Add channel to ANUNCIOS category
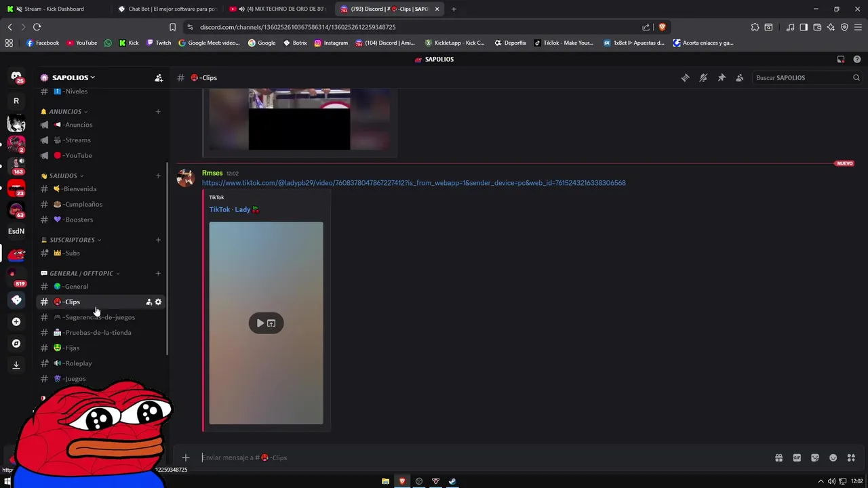This screenshot has height=488, width=868. click(158, 112)
